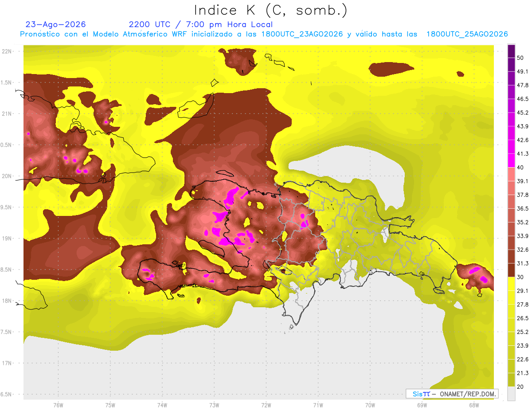
Task: Click the "21N" latitude label
Action: pyautogui.click(x=7, y=114)
